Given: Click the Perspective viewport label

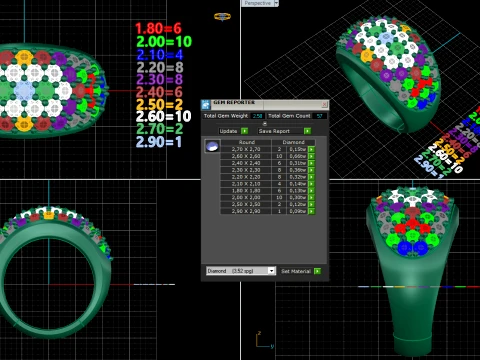Looking at the screenshot, I should 257,3.
